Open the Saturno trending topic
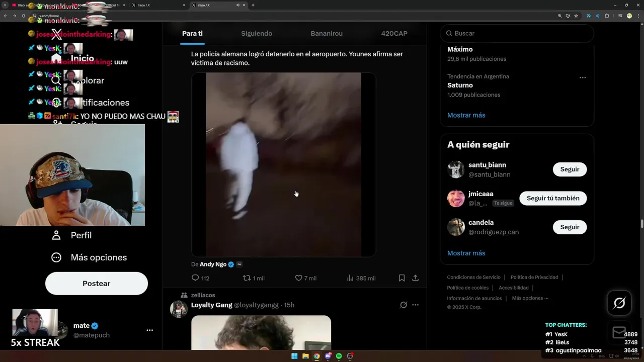 (x=460, y=85)
